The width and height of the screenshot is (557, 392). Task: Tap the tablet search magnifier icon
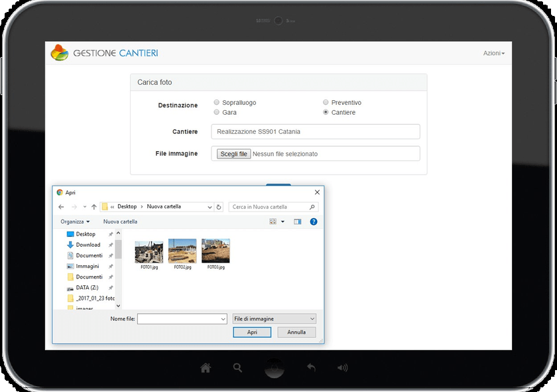[237, 367]
